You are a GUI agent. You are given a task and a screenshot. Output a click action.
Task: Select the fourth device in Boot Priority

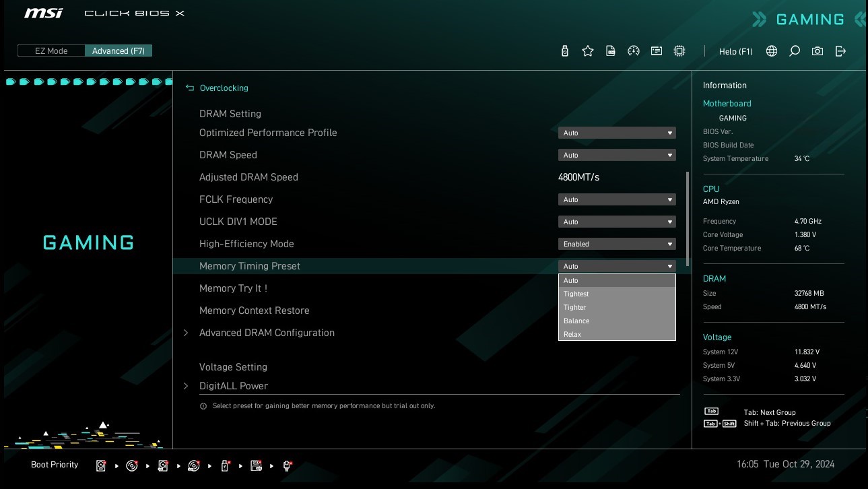[x=194, y=465]
